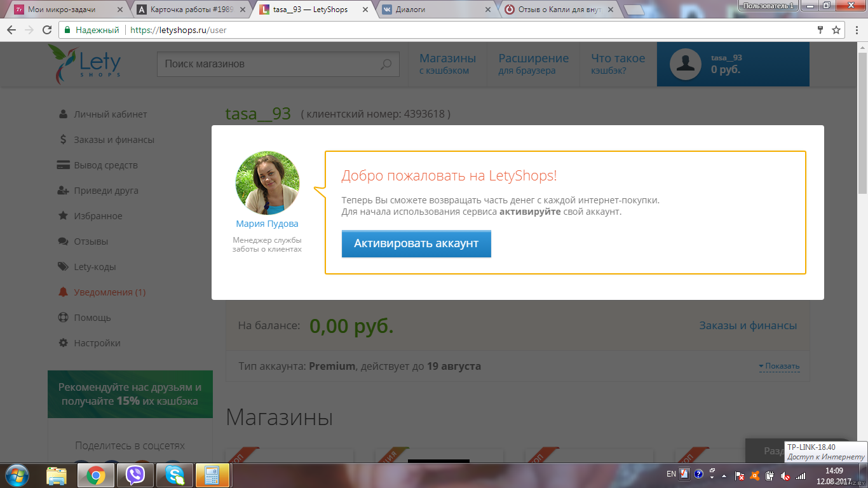Click the browser back arrow
Viewport: 868px width, 488px height.
11,30
